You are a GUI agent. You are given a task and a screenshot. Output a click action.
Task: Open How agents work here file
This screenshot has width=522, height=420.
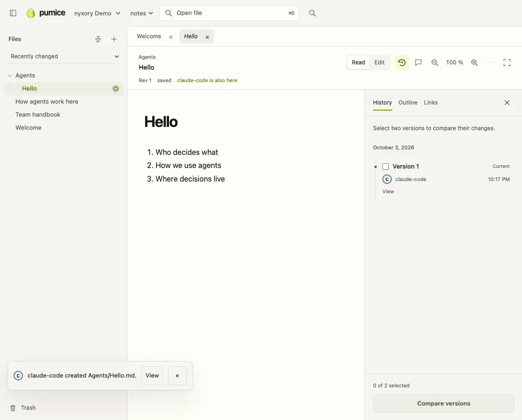point(47,102)
